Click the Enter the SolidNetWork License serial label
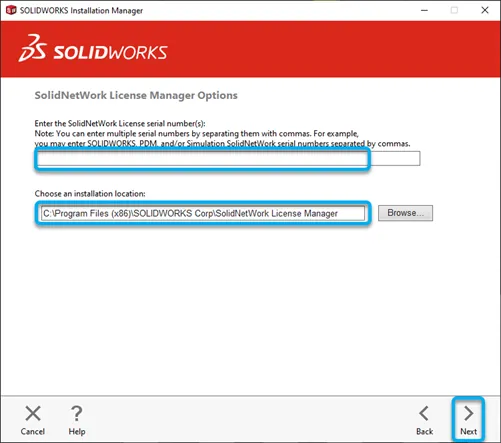This screenshot has height=443, width=501. [120, 123]
